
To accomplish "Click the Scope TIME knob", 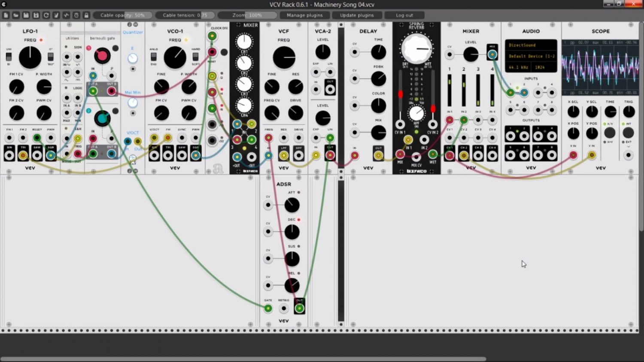I will 610,112.
